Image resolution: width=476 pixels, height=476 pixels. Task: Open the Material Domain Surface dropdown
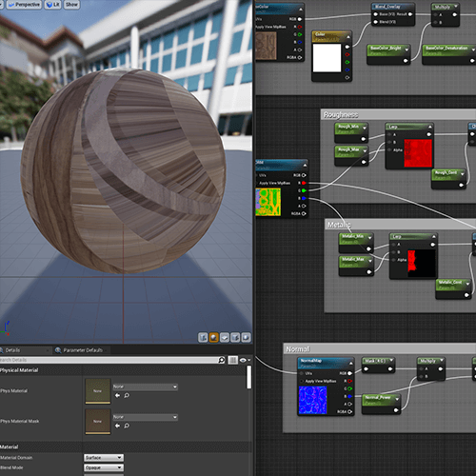coord(104,458)
